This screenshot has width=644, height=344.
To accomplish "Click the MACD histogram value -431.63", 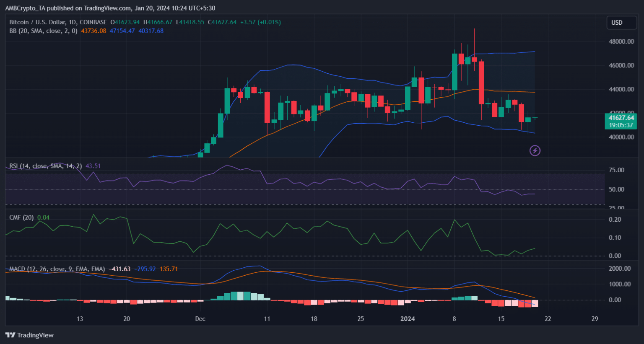I will pyautogui.click(x=119, y=269).
